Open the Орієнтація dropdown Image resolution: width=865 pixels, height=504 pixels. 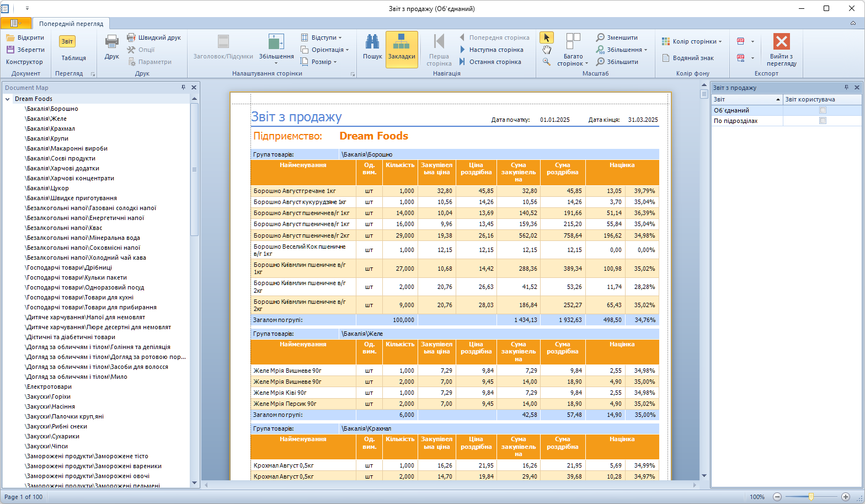click(x=325, y=50)
